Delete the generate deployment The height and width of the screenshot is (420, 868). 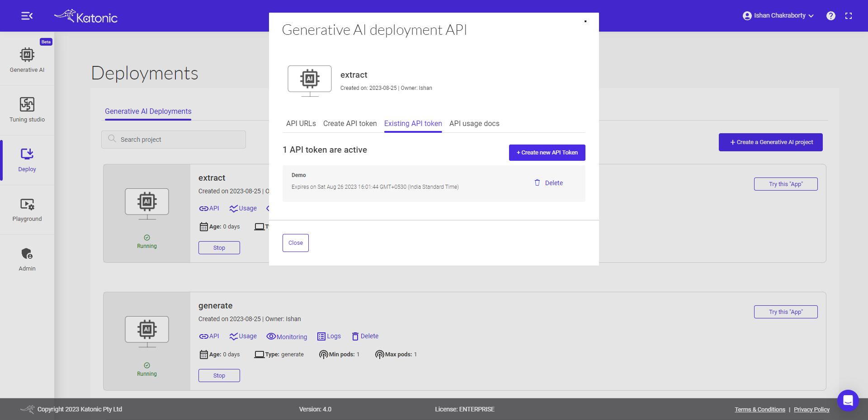[365, 336]
